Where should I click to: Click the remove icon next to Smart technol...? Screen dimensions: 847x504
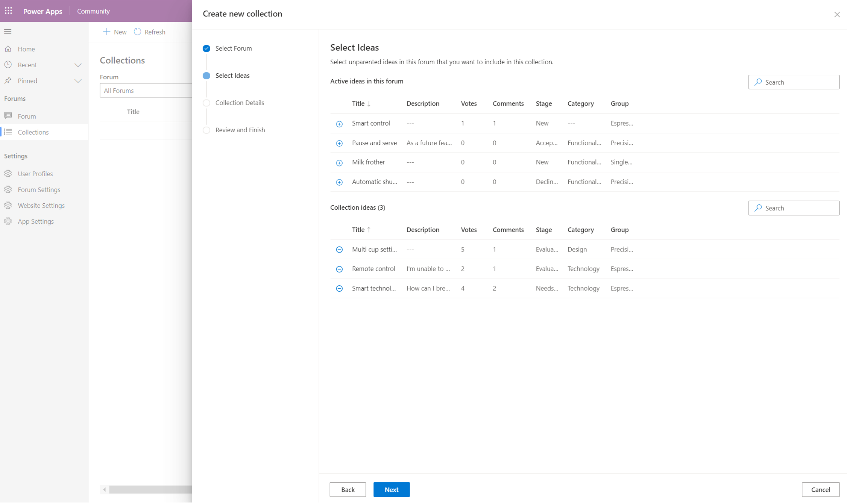click(x=339, y=289)
